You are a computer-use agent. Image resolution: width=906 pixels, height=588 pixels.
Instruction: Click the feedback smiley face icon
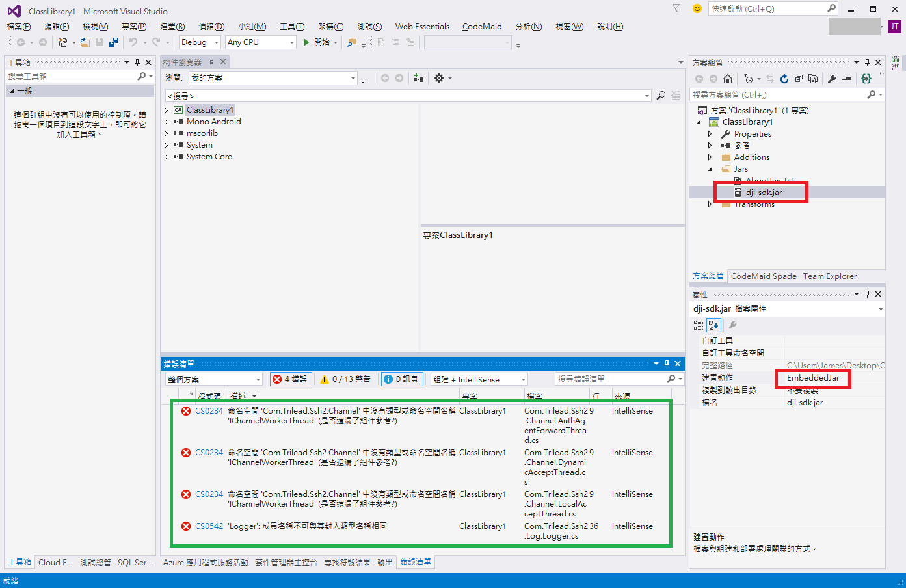[x=697, y=8]
